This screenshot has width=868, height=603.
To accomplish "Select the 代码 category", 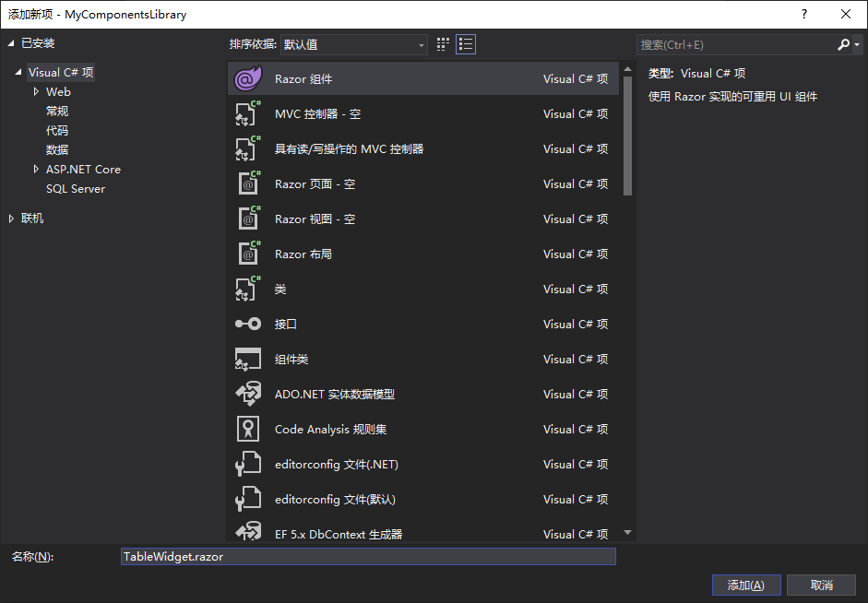I will (x=57, y=131).
